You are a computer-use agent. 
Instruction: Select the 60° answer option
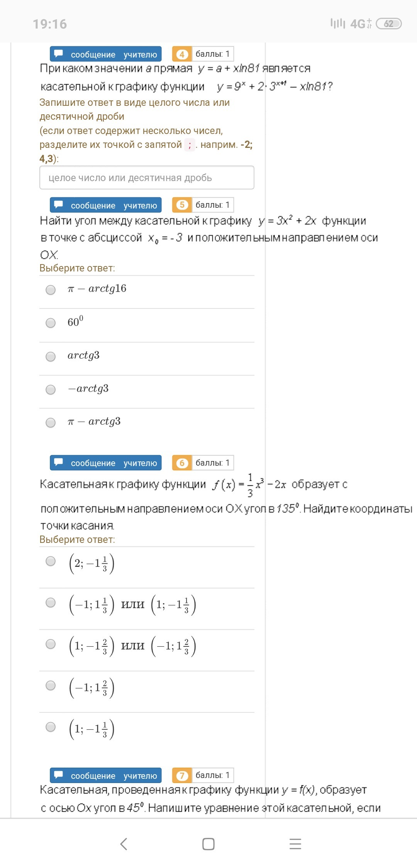(x=51, y=323)
